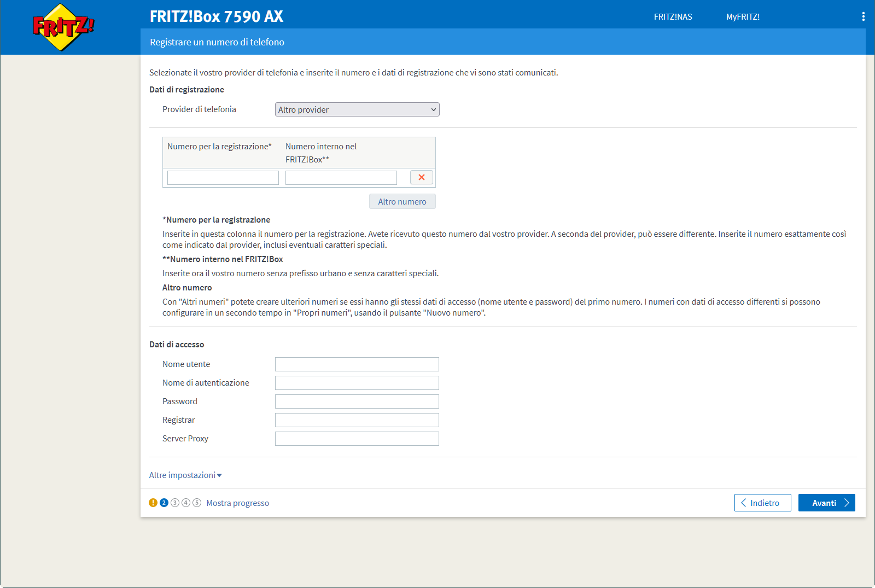Open the Provider di telefonia dropdown

point(357,109)
